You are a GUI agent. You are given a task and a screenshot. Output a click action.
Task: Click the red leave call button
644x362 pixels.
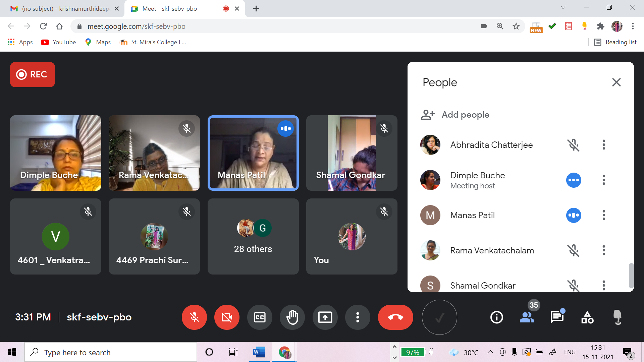pos(395,317)
